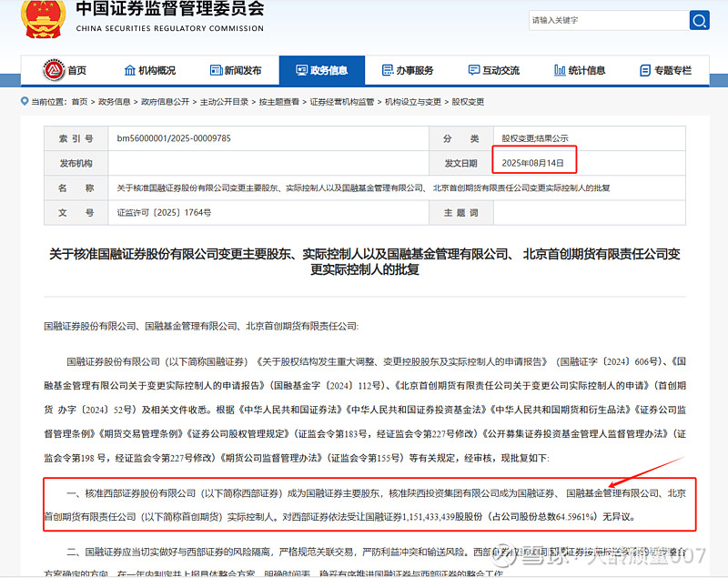This screenshot has height=578, width=728.
Task: Click the form icon beside 办事服务
Action: click(x=388, y=71)
